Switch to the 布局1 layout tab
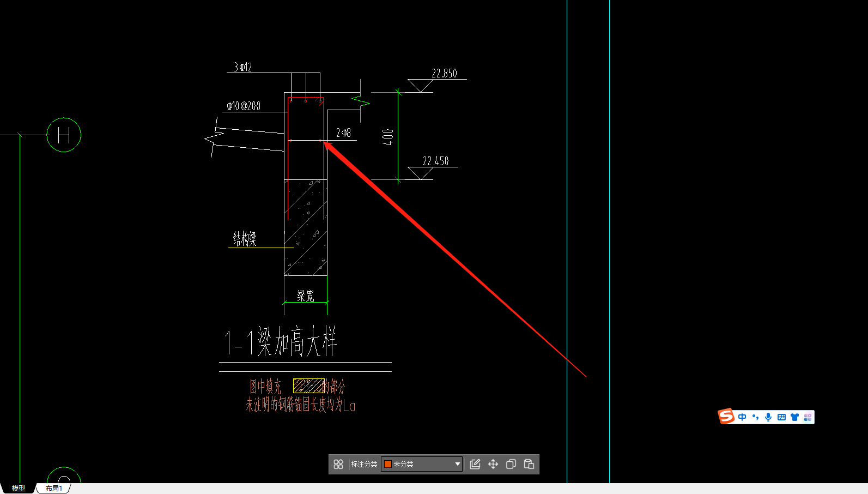The height and width of the screenshot is (494, 868). tap(54, 488)
